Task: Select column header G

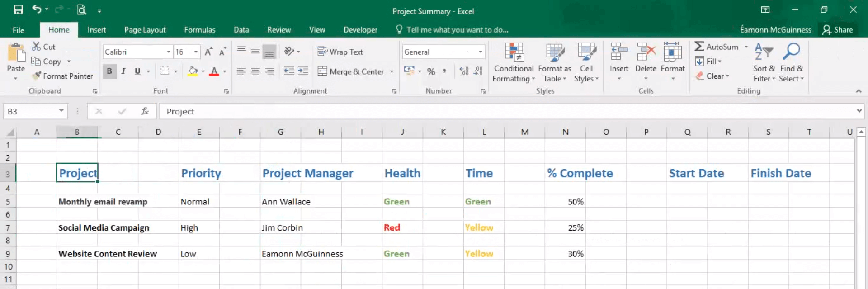Action: [x=280, y=132]
